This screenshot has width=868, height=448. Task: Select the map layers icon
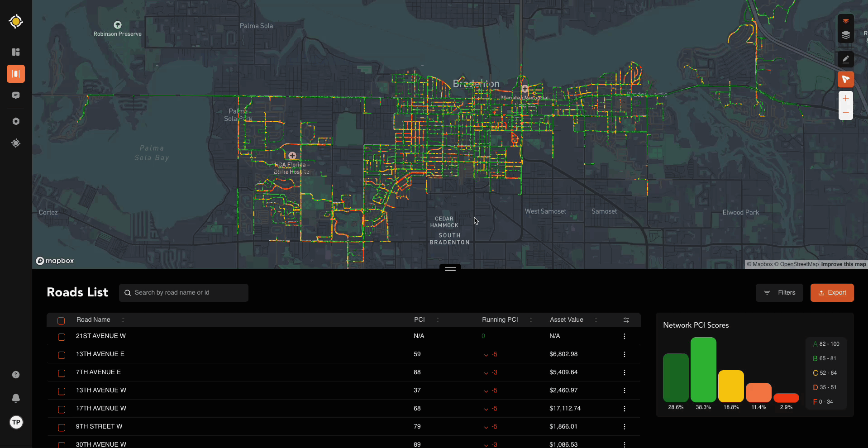coord(845,35)
